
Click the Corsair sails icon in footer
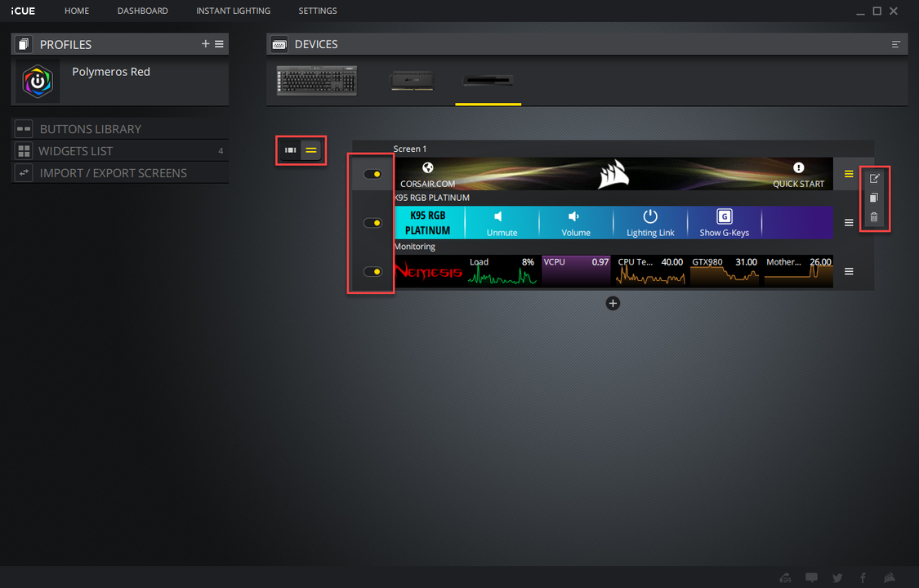tap(889, 578)
